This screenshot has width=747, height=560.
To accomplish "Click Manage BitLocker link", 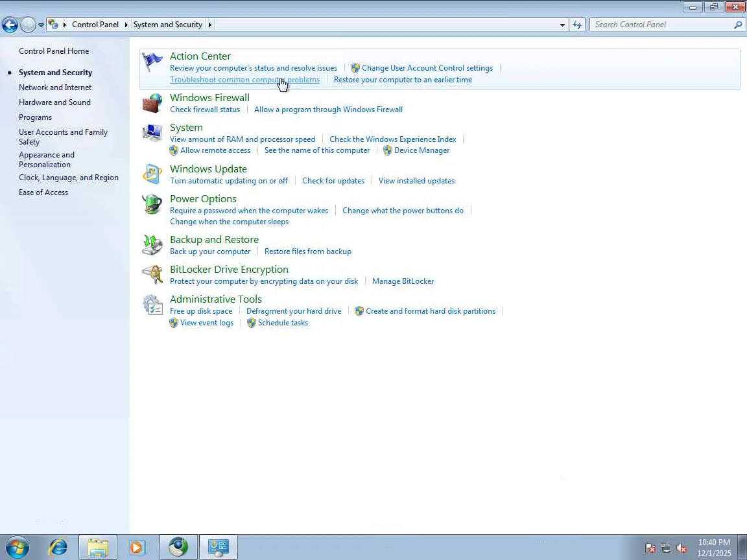I will click(403, 281).
